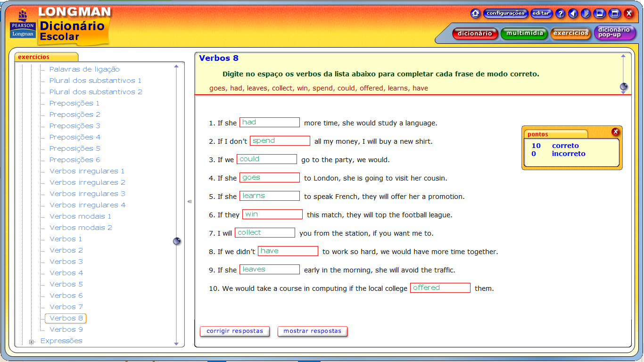Click the highlighted 'Verbos 8' exercise

coord(66,318)
